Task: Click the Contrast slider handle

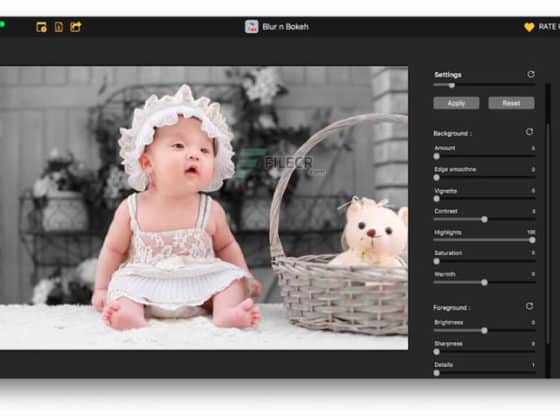Action: tap(484, 219)
